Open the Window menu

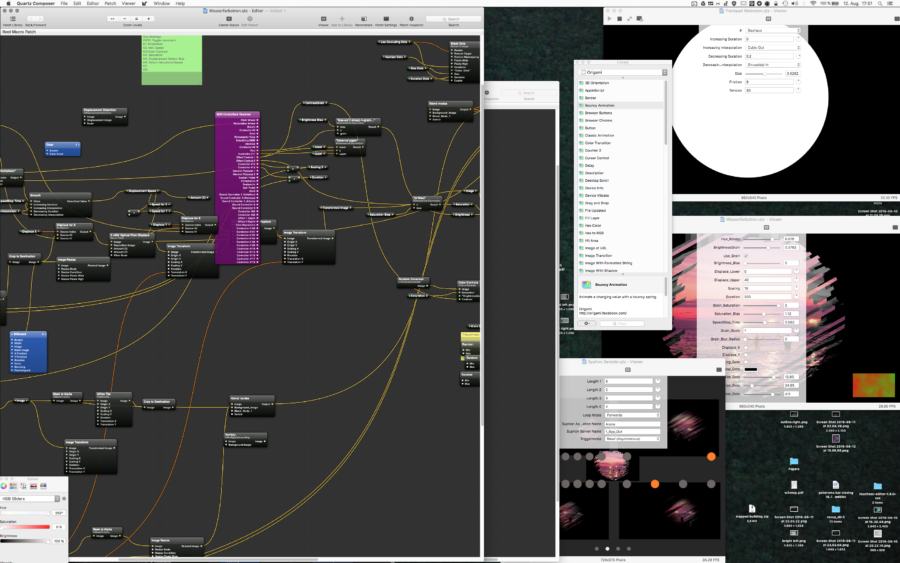coord(161,3)
